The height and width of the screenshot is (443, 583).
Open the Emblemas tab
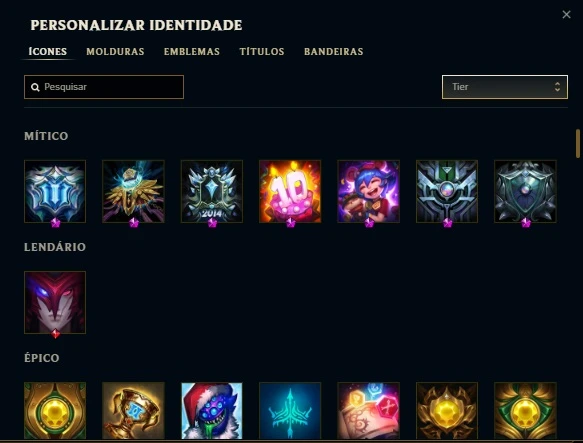pos(192,52)
